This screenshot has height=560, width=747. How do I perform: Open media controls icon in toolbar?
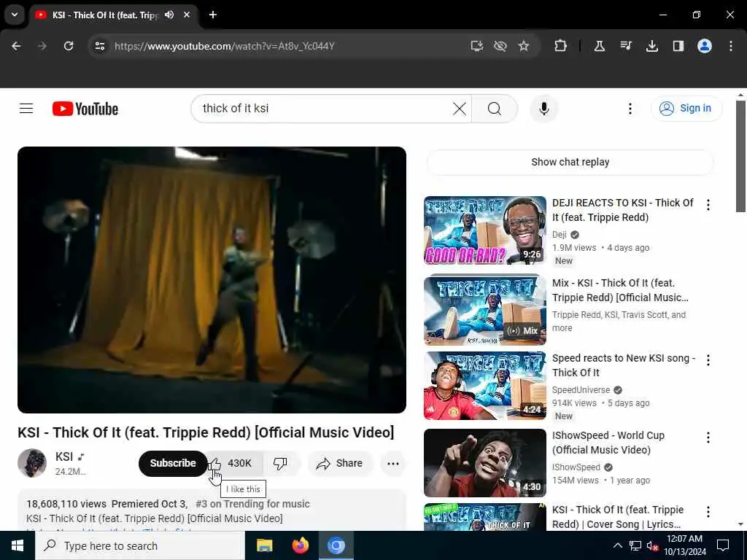tap(625, 46)
